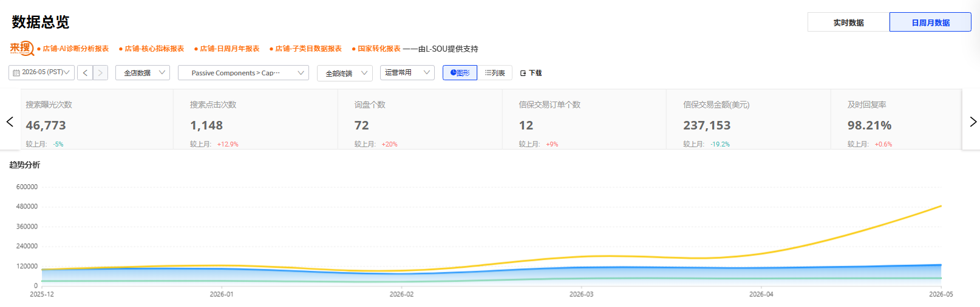
Task: Open 店铺-核心指标报表 link
Action: 154,49
